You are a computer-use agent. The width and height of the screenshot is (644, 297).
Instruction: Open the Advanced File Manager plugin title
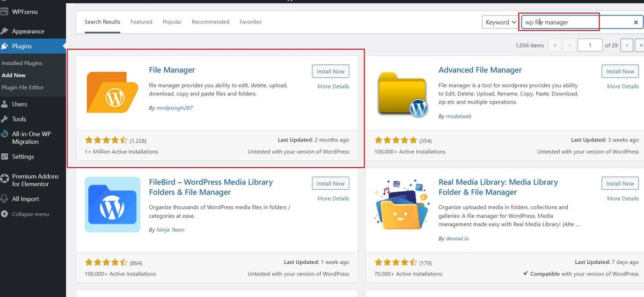click(x=480, y=70)
